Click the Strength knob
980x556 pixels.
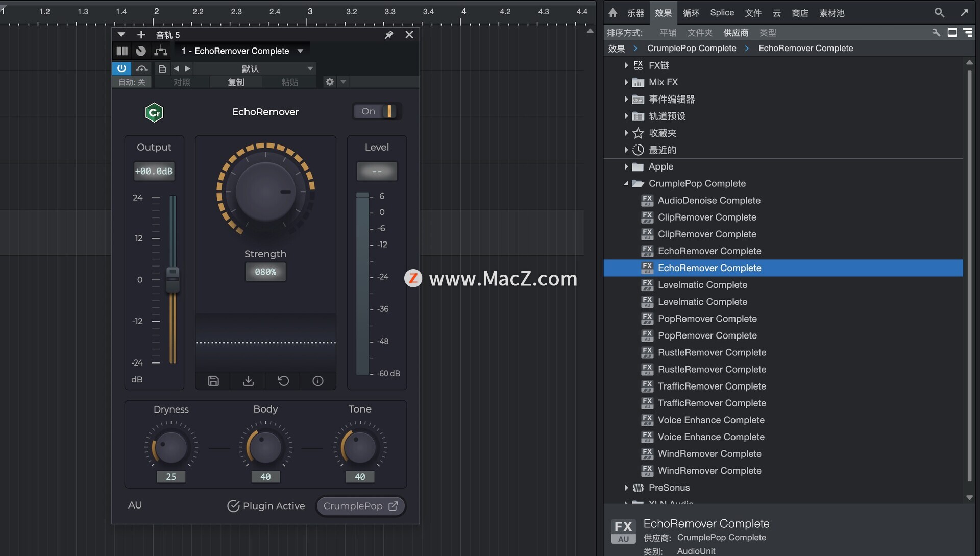pos(265,192)
